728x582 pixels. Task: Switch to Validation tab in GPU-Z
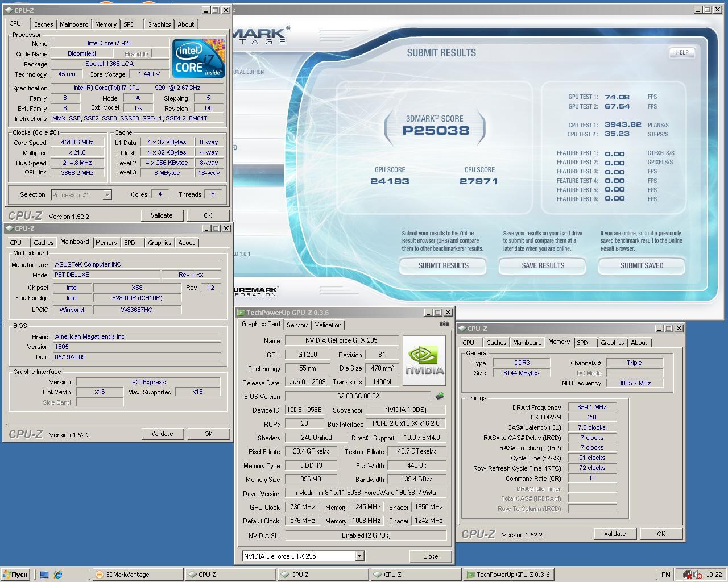[x=328, y=325]
